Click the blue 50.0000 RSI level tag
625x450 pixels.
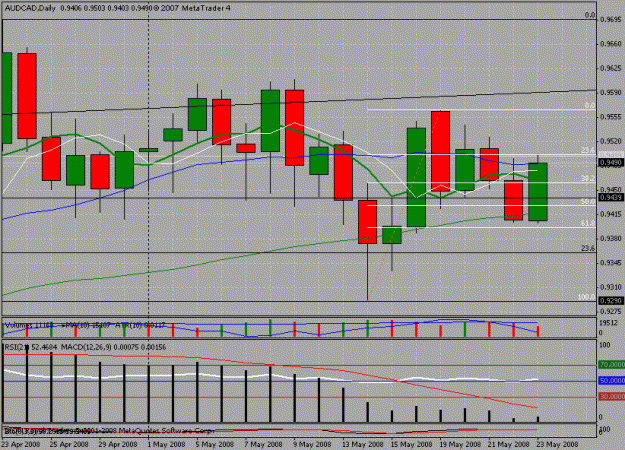coord(612,381)
